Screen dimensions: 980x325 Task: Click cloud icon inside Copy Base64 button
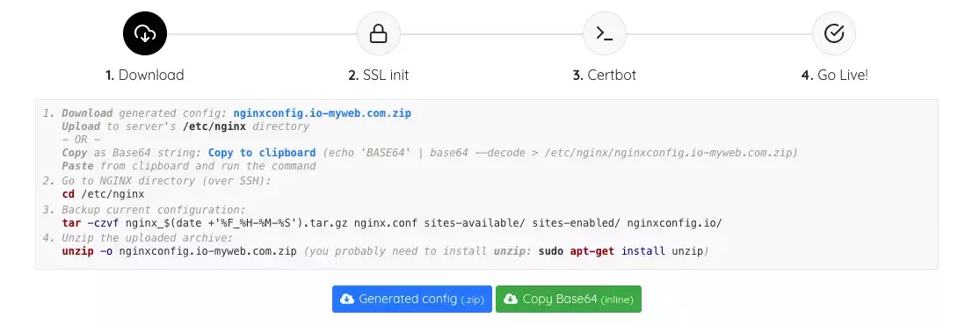511,299
